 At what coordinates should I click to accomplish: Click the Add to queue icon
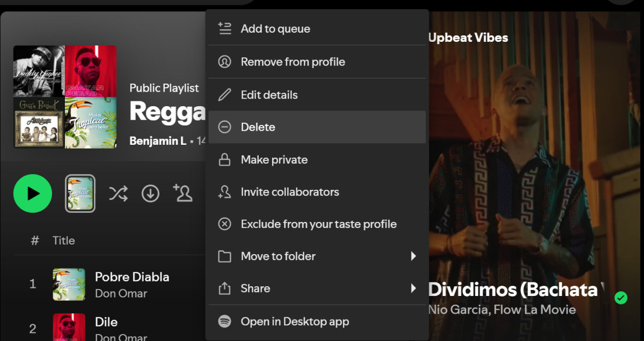225,28
